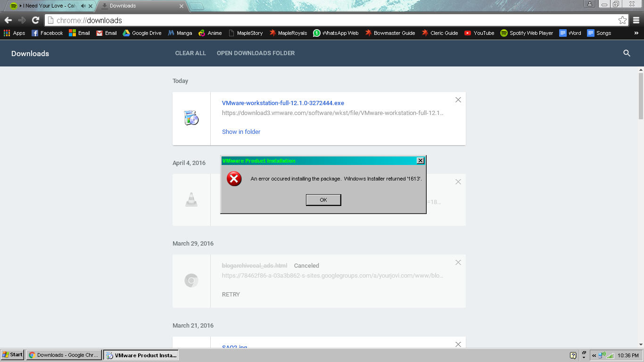Click OPEN DOWNLOADS FOLDER
This screenshot has height=362, width=644.
(x=256, y=53)
